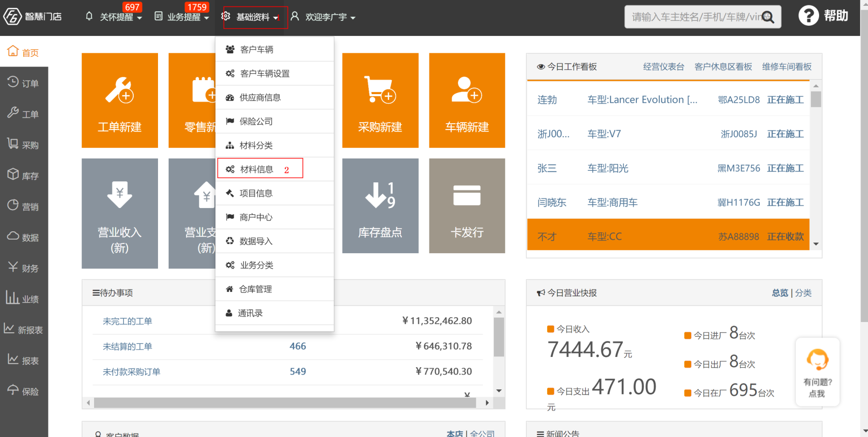
Task: Click the 549 count for 未付款采购订单
Action: coord(298,372)
